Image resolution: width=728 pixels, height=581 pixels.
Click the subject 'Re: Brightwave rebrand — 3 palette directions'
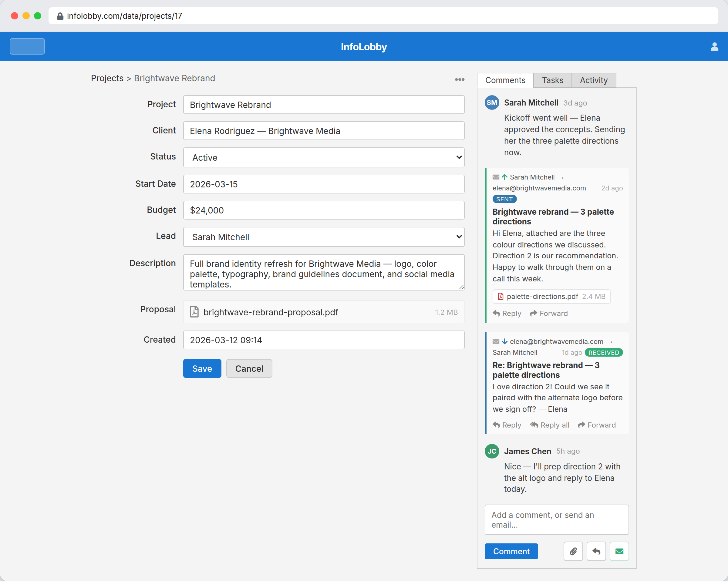(546, 370)
